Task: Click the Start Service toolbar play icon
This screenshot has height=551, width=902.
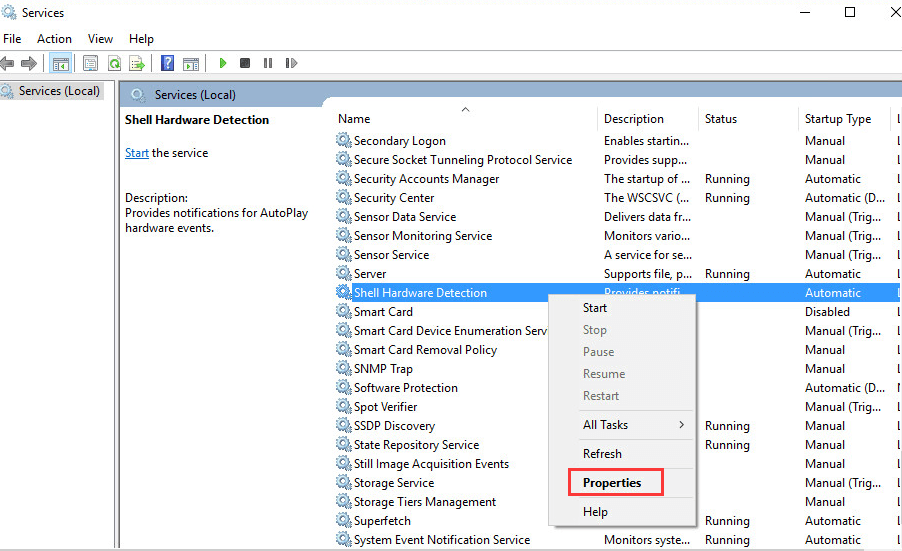Action: [223, 63]
